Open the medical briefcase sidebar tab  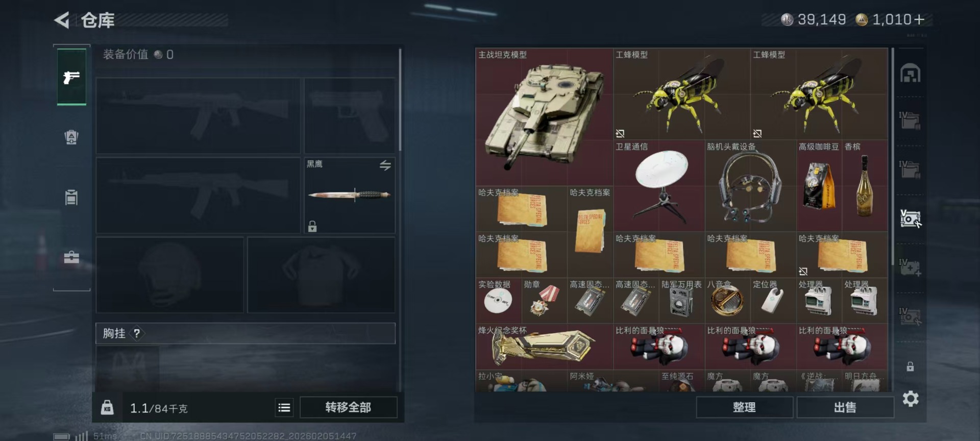(71, 257)
